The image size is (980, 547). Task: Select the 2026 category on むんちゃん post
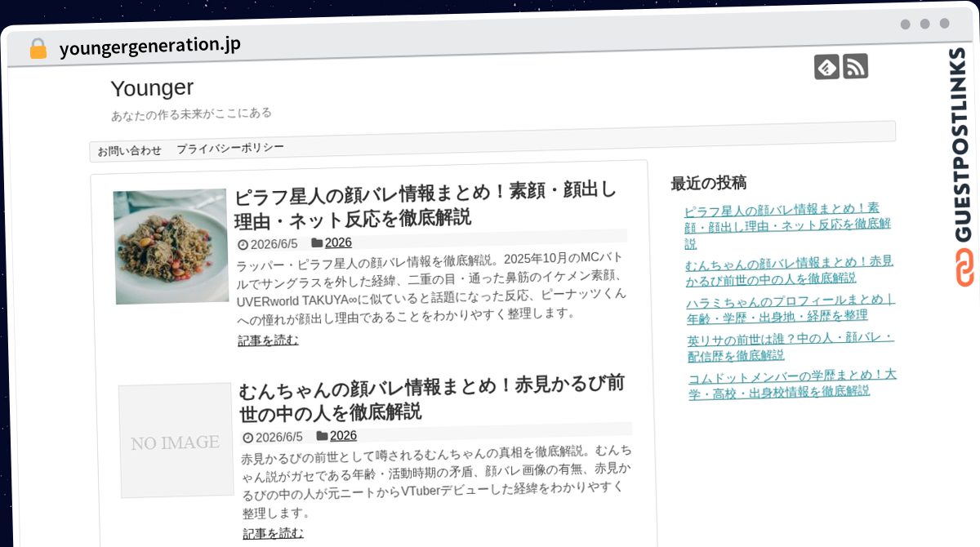(343, 435)
